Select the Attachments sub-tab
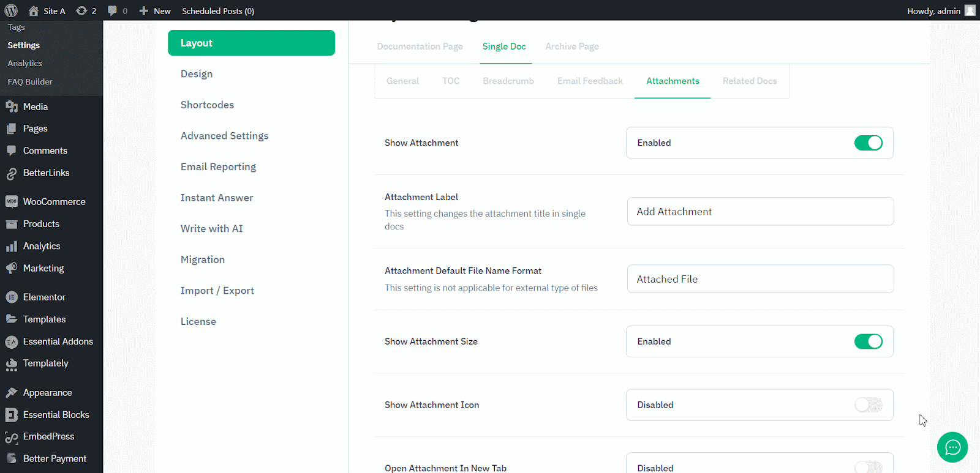The image size is (980, 473). 673,81
